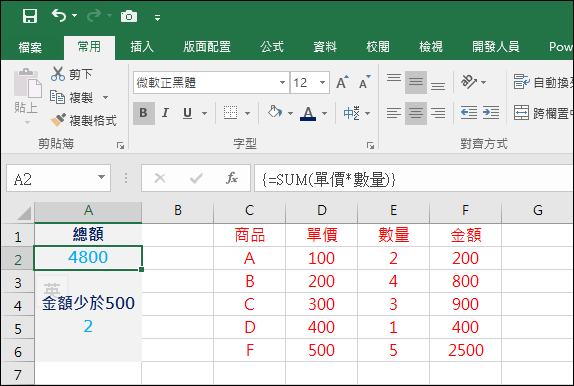The height and width of the screenshot is (386, 574).
Task: Open the 字型 dialog launcher
Action: click(x=370, y=146)
